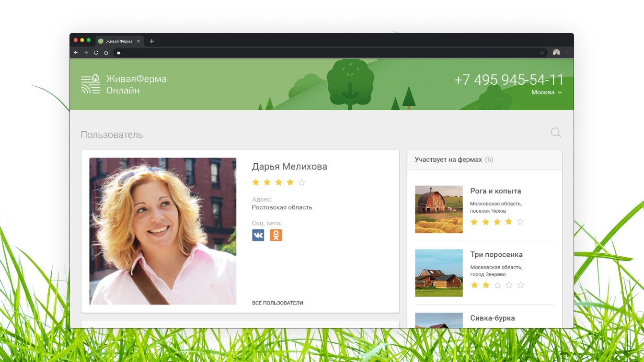This screenshot has width=644, height=362.
Task: Open the browser profile avatar
Action: [x=556, y=53]
